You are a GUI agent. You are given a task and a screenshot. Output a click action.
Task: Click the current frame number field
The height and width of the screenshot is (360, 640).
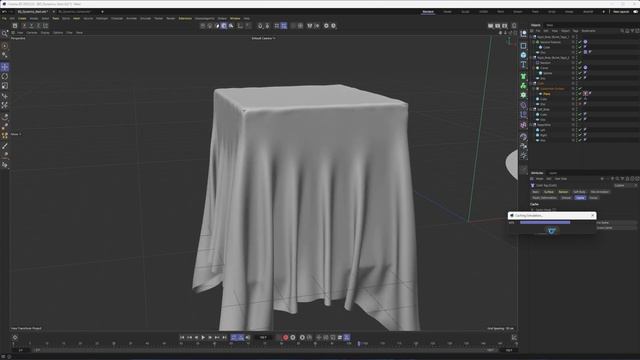tap(263, 338)
